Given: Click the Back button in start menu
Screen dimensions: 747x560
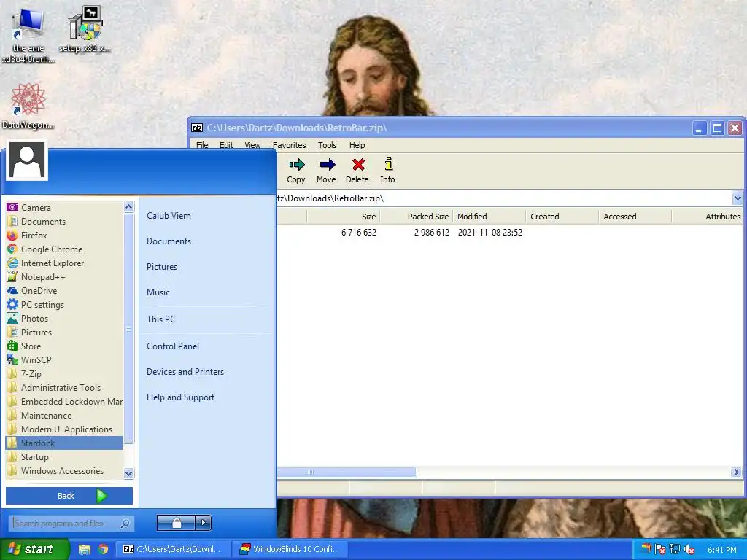Looking at the screenshot, I should (69, 496).
